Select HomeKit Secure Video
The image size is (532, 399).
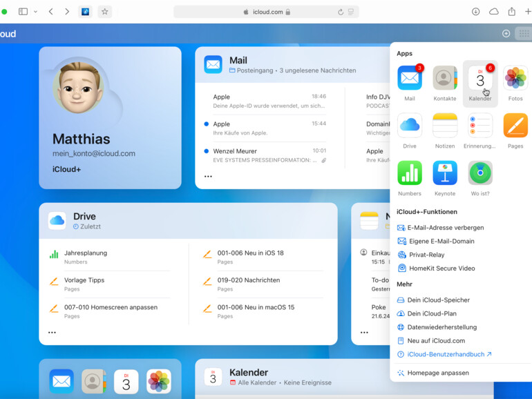[x=436, y=268]
